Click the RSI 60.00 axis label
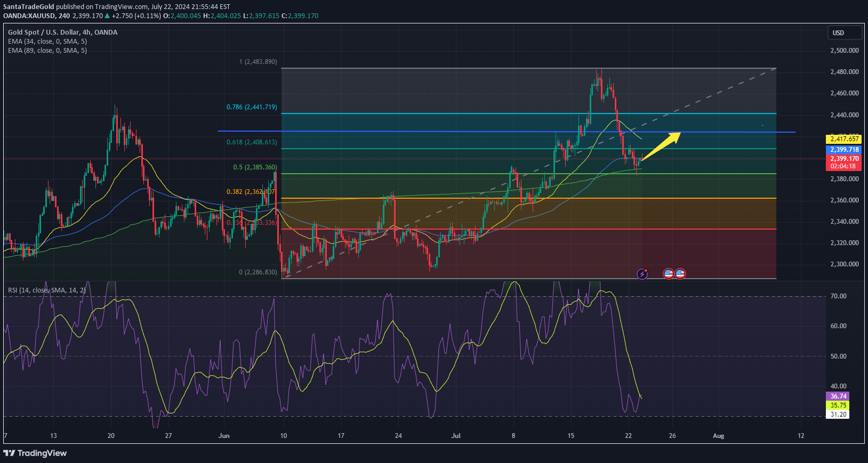The image size is (868, 463). pyautogui.click(x=839, y=326)
